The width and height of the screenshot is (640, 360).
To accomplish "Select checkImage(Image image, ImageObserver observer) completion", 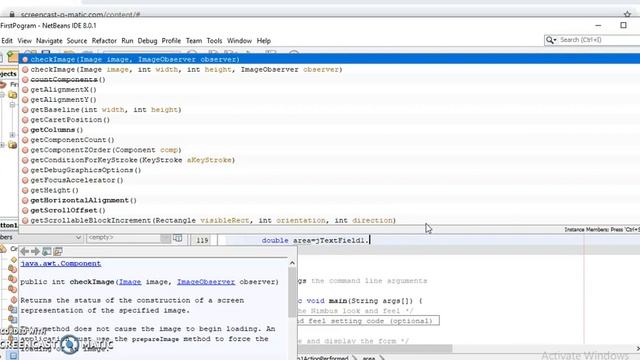I will pos(329,59).
